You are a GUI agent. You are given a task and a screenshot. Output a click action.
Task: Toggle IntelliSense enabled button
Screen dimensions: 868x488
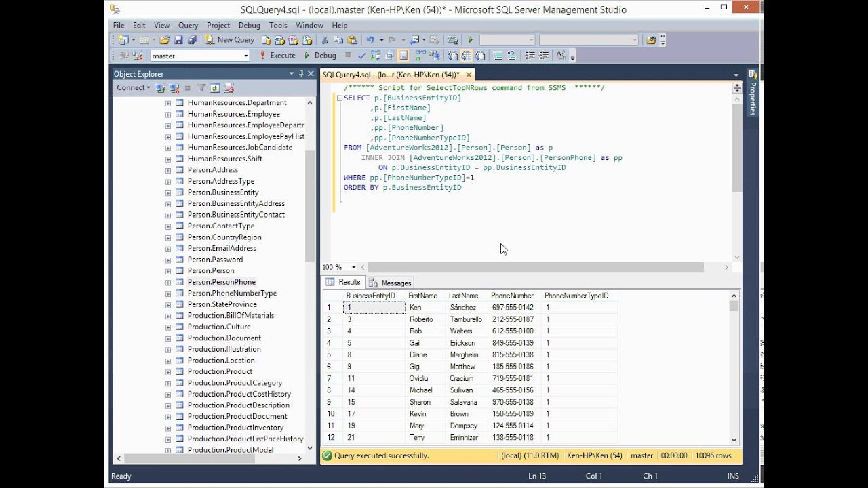[x=403, y=56]
